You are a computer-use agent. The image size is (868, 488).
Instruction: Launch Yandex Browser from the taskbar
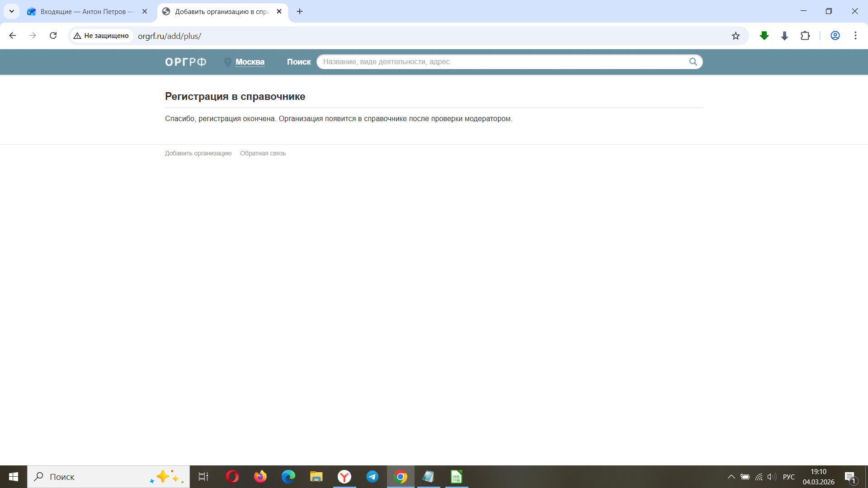[x=344, y=477]
